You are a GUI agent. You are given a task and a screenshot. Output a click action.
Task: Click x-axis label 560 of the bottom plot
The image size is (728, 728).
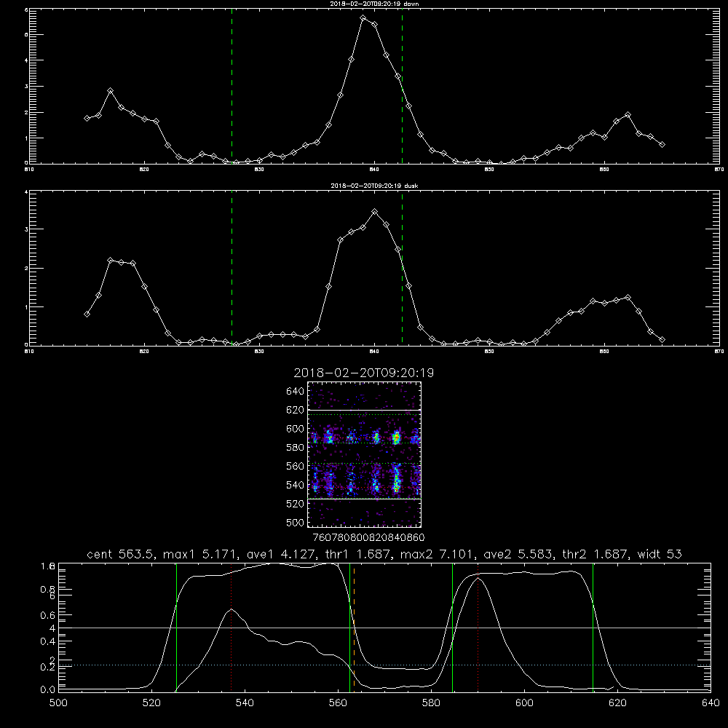tap(338, 703)
